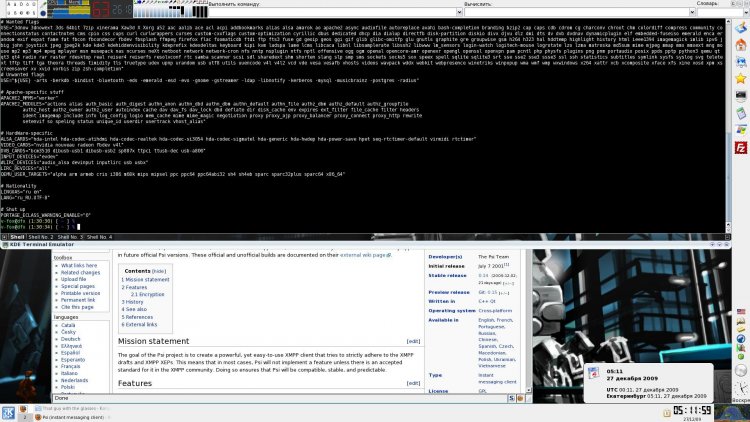Edit the Features section

pos(413,383)
